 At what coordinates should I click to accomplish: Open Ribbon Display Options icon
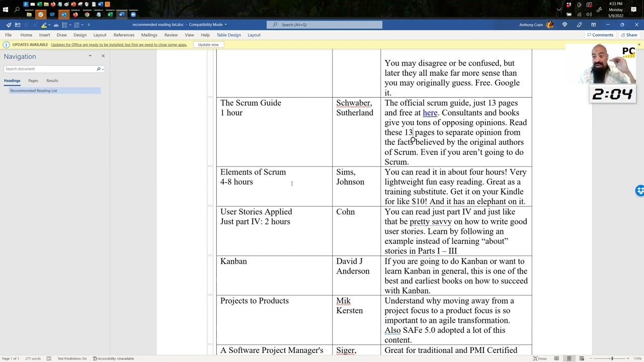point(593,25)
